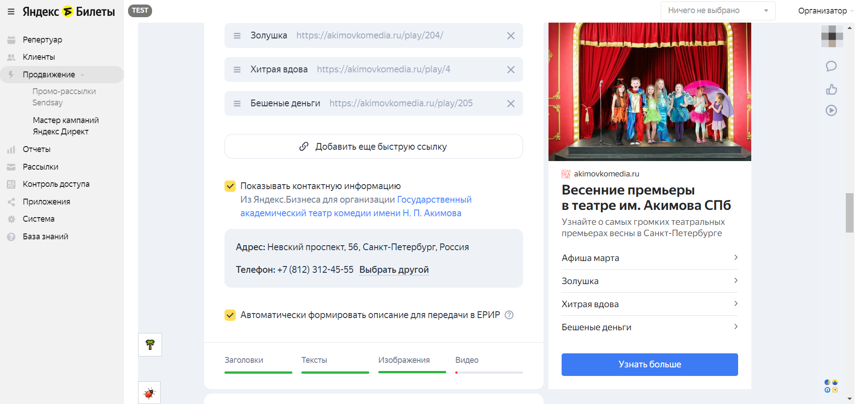Click the Яндекс Билеты logo
Viewport: 868px width, 404px height.
point(69,12)
